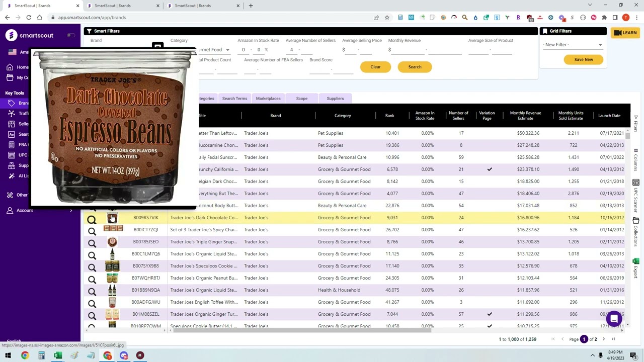This screenshot has height=362, width=644.
Task: Open the Sellers storefront sidebar icon
Action: click(11, 124)
